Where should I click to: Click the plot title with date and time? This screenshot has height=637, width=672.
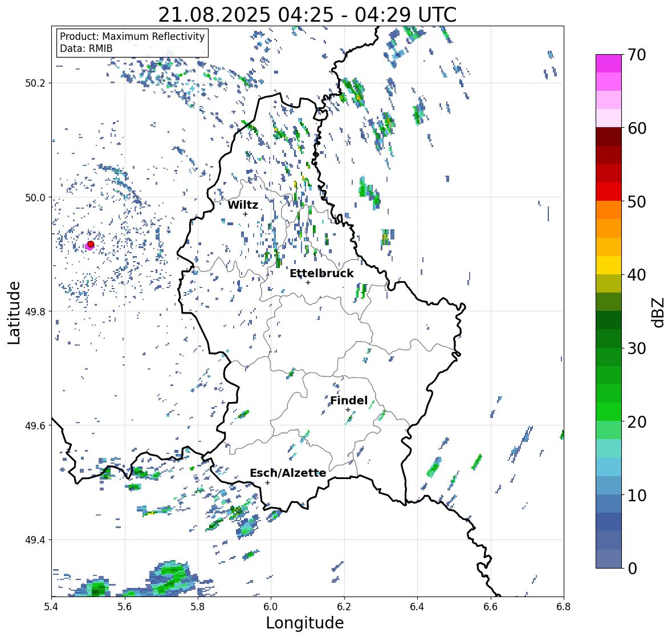[307, 15]
